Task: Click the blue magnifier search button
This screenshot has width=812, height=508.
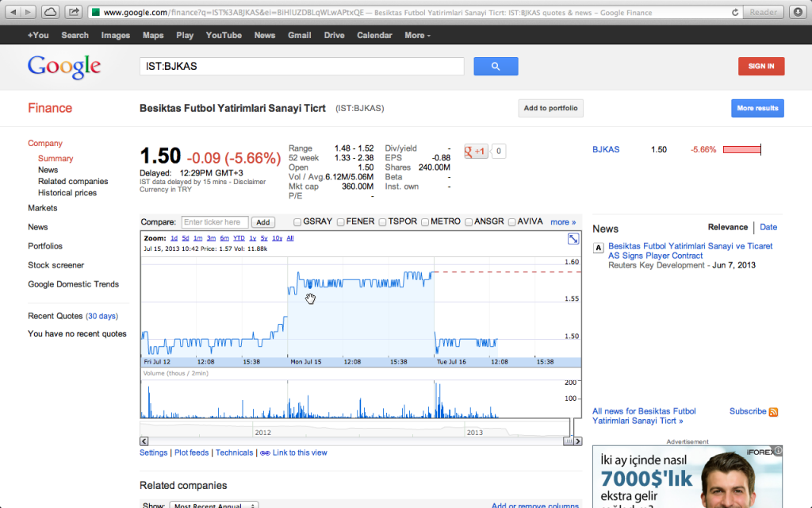Action: tap(496, 66)
